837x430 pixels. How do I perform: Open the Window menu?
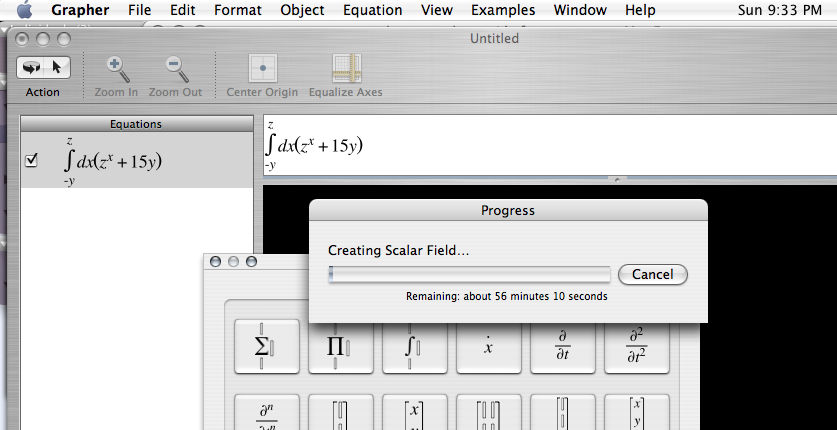click(x=580, y=10)
